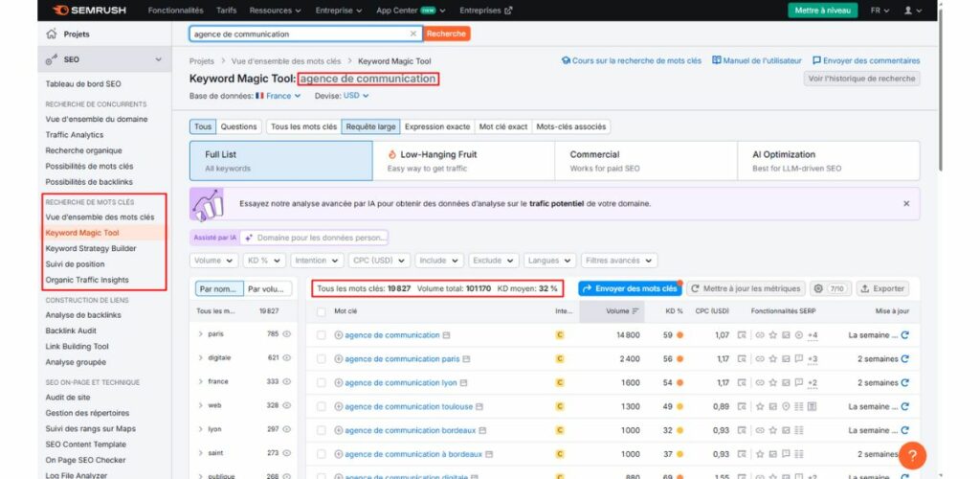Expand the 'lyon' keyword group
Viewport: 980px width, 479px height.
coord(201,429)
